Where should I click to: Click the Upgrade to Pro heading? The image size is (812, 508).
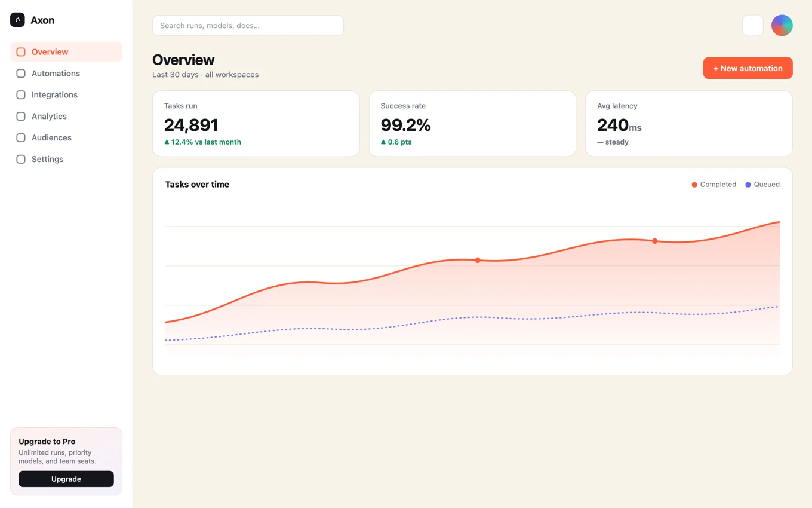pyautogui.click(x=47, y=442)
